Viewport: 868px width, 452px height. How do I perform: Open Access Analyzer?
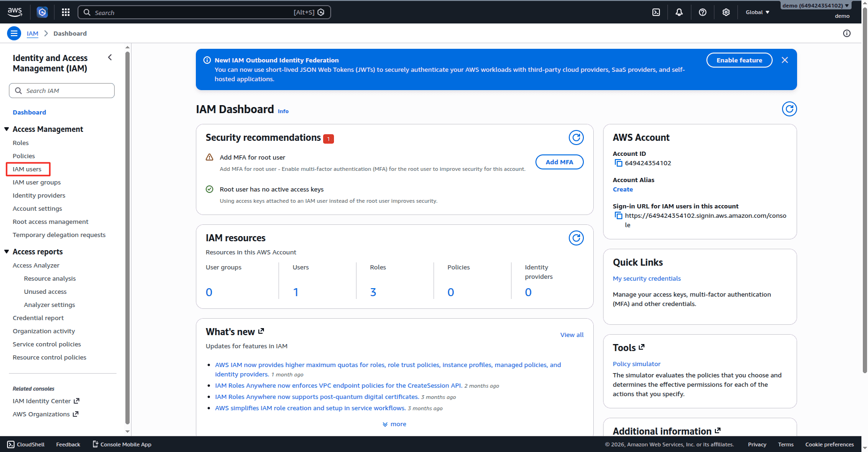coord(36,265)
